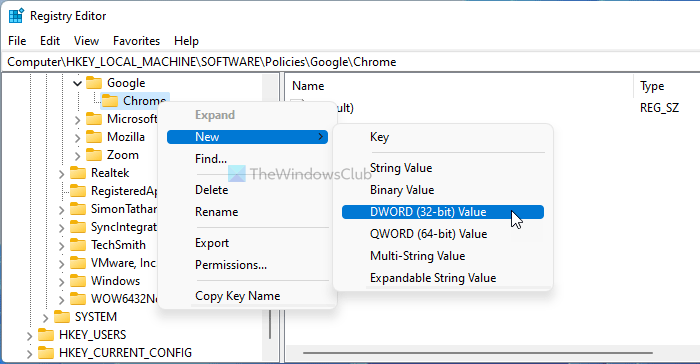Expand the HKEY_CURRENT_CONFIG hive
The width and height of the screenshot is (700, 364).
point(29,353)
